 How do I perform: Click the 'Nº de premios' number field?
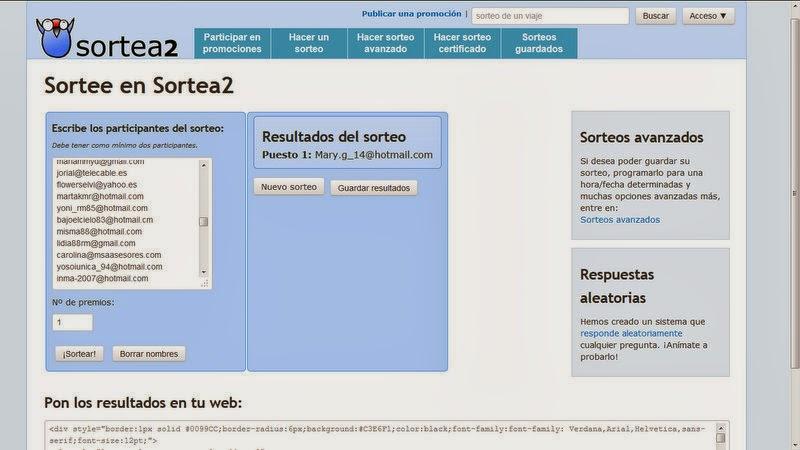pyautogui.click(x=72, y=323)
